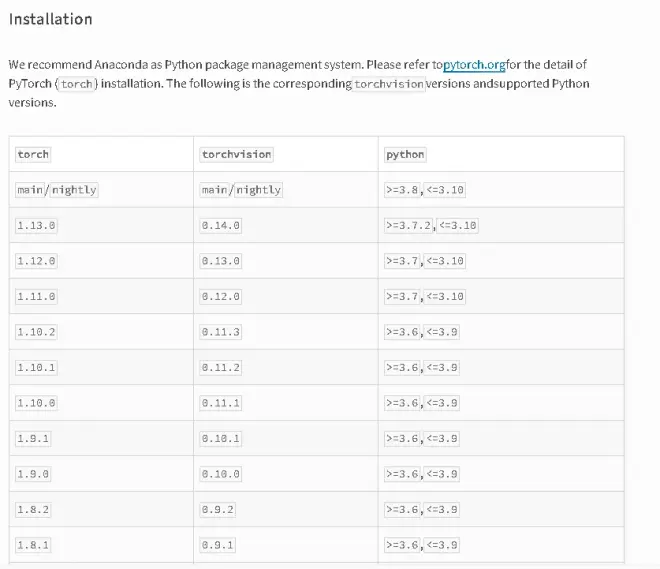Click torch version 1.8.2 cell

pyautogui.click(x=33, y=510)
